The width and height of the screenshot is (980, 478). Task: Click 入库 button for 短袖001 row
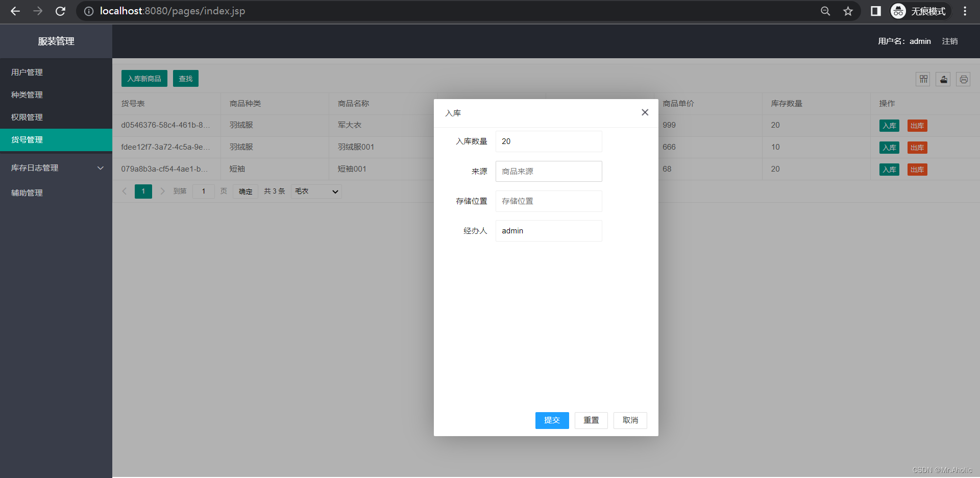point(889,170)
